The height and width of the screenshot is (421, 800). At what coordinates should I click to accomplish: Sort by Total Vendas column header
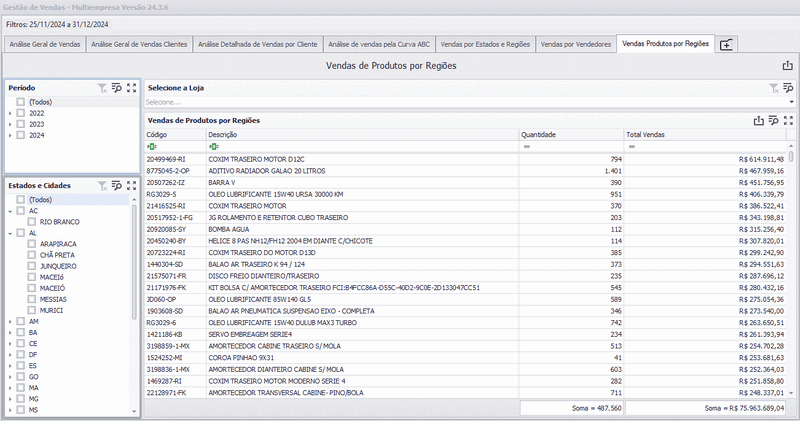point(706,135)
